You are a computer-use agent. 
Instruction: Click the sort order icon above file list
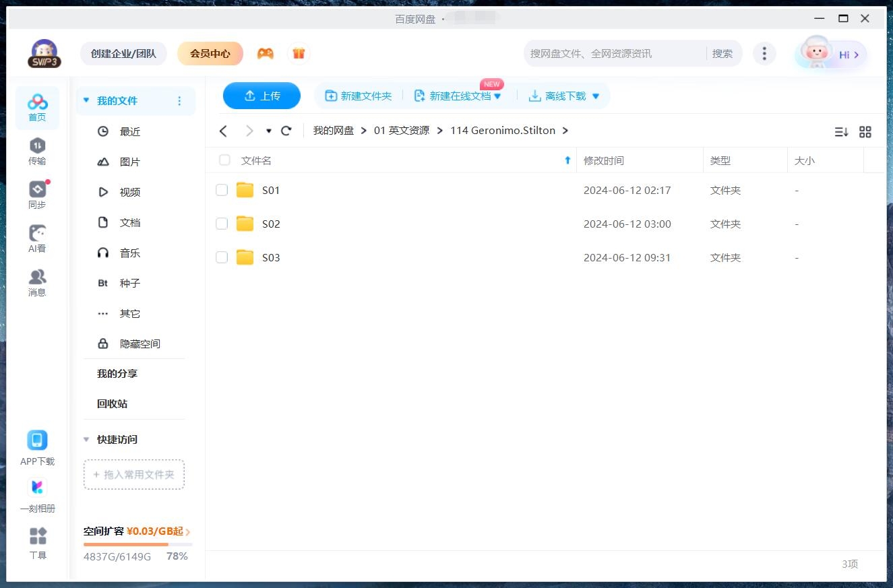pyautogui.click(x=840, y=132)
